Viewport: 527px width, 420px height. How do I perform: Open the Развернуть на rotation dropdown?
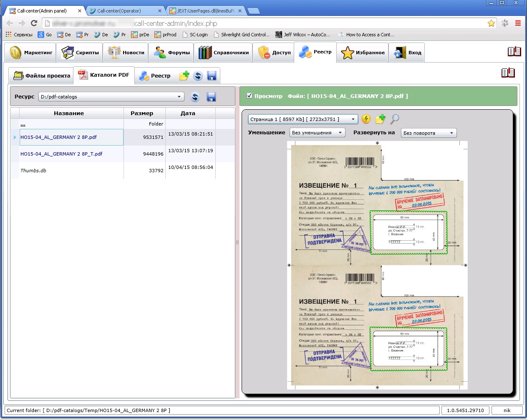click(429, 133)
